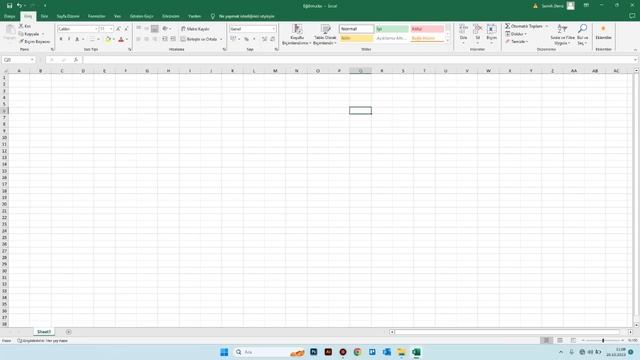Toggle underline formatting
This screenshot has height=360, width=640.
(x=77, y=39)
